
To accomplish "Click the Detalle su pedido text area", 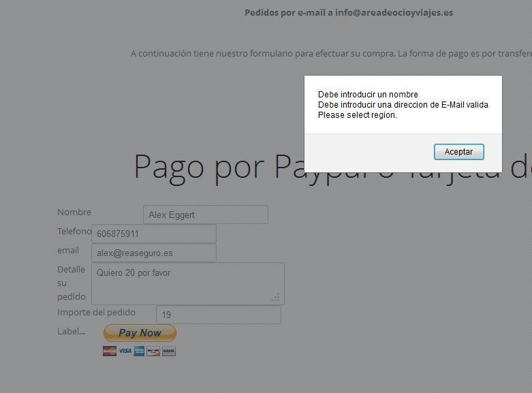I will tap(188, 284).
